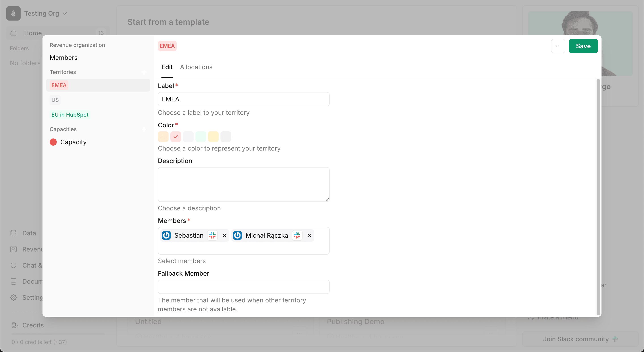Click the Label input field
The height and width of the screenshot is (352, 644).
(x=244, y=99)
